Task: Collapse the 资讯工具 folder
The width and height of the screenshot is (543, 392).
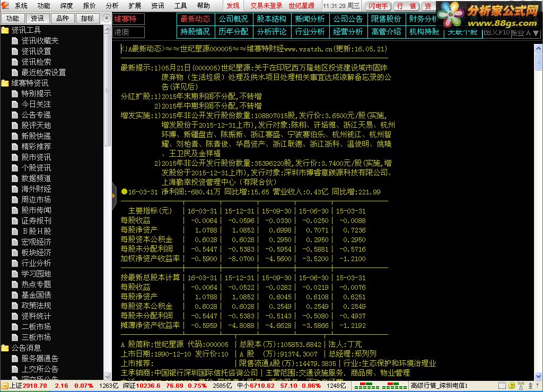Action: pyautogui.click(x=5, y=30)
